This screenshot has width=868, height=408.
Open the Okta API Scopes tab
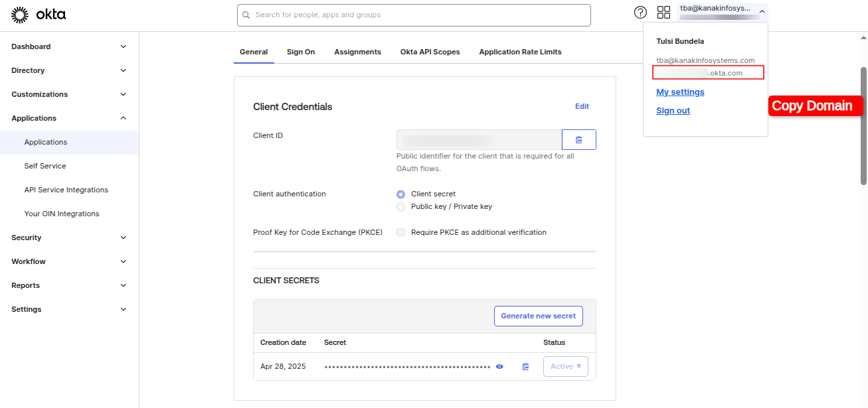pyautogui.click(x=430, y=52)
